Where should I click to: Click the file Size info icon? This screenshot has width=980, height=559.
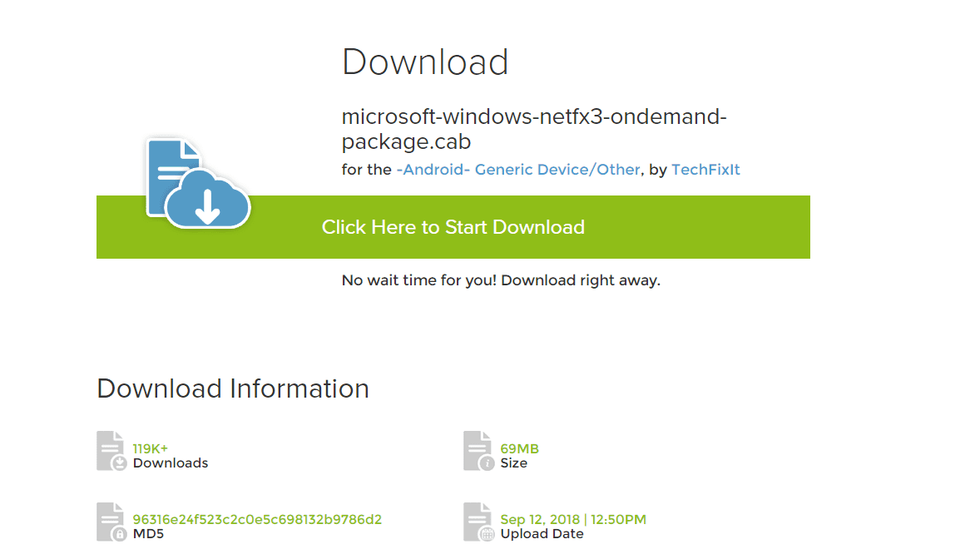pos(478,451)
